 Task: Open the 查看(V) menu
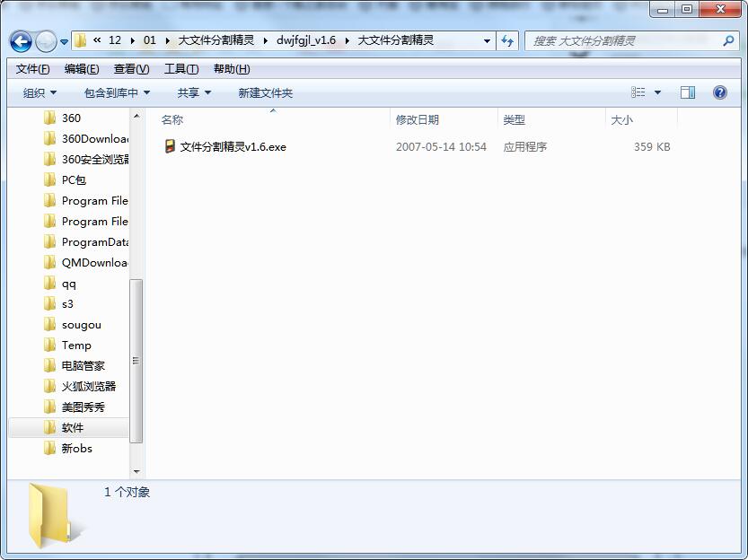(x=131, y=69)
